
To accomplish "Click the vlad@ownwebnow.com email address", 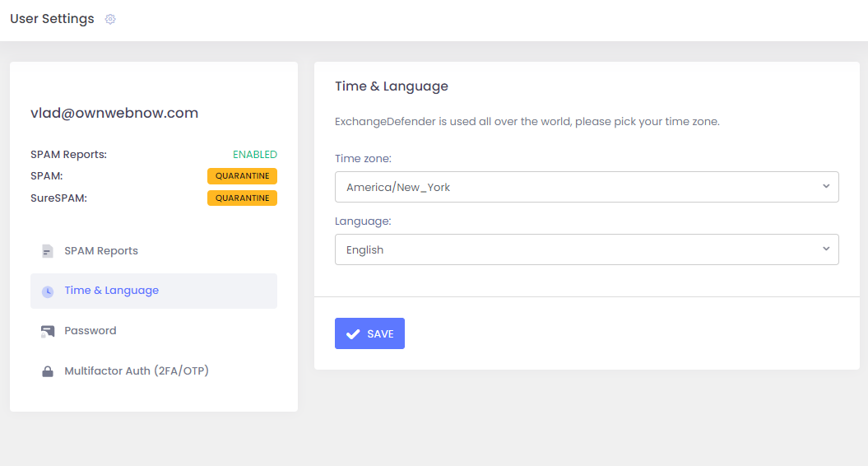I will 114,114.
